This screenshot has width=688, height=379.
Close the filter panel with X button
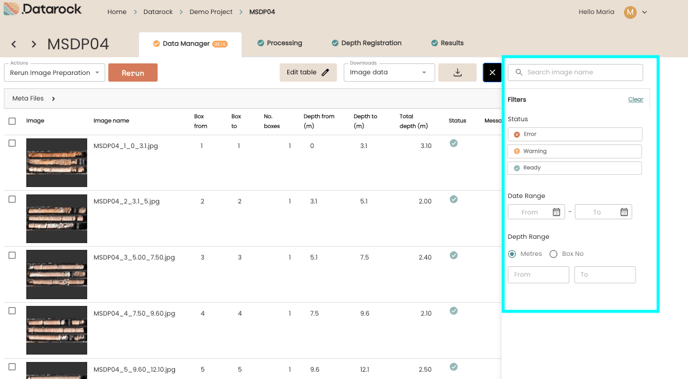tap(492, 72)
